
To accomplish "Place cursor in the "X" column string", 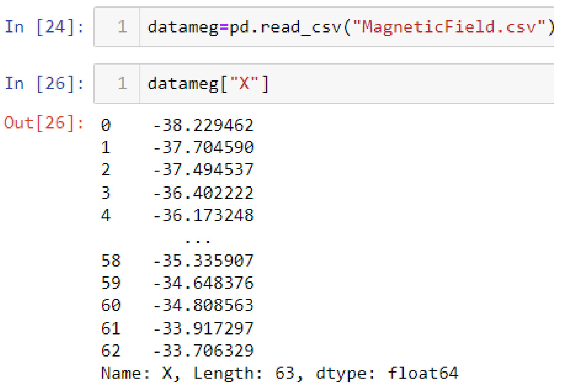I will pos(244,84).
